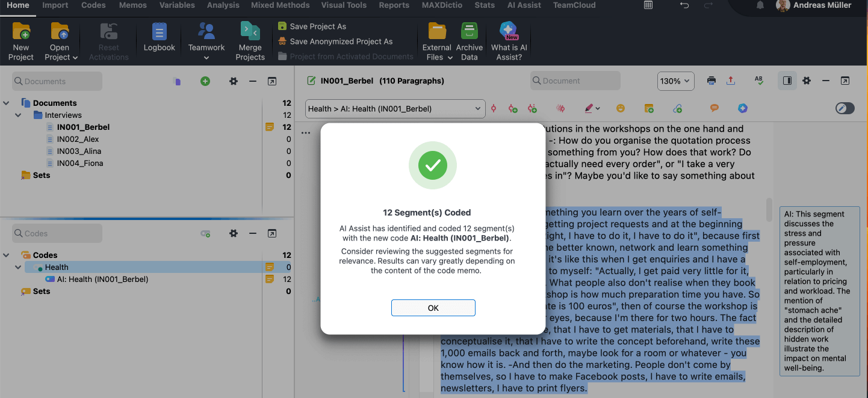Click the purple activated documents icon
This screenshot has height=398, width=868.
[177, 81]
